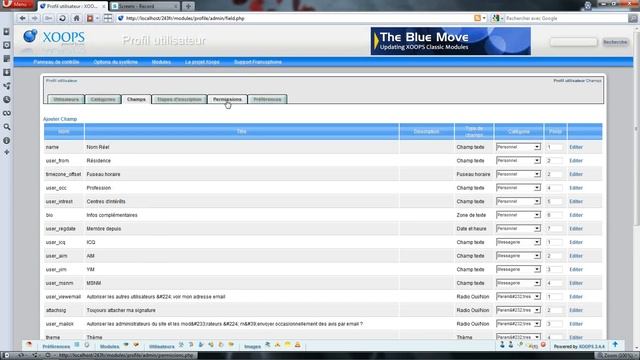Open the links share icon in sidebar
The image size is (640, 360).
(x=7, y=86)
